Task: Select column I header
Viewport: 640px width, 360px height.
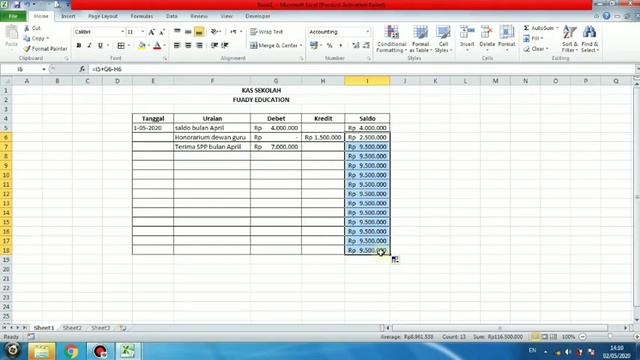Action: pyautogui.click(x=367, y=81)
